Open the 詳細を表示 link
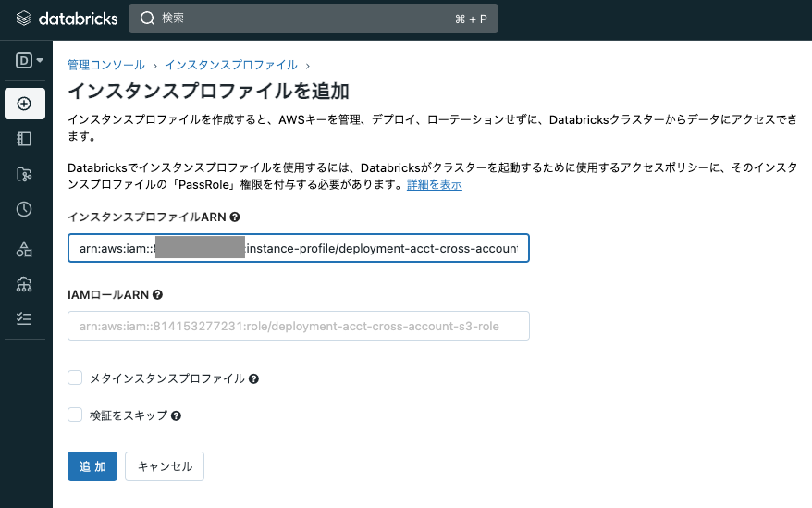Screen dimensions: 812x508 435,184
